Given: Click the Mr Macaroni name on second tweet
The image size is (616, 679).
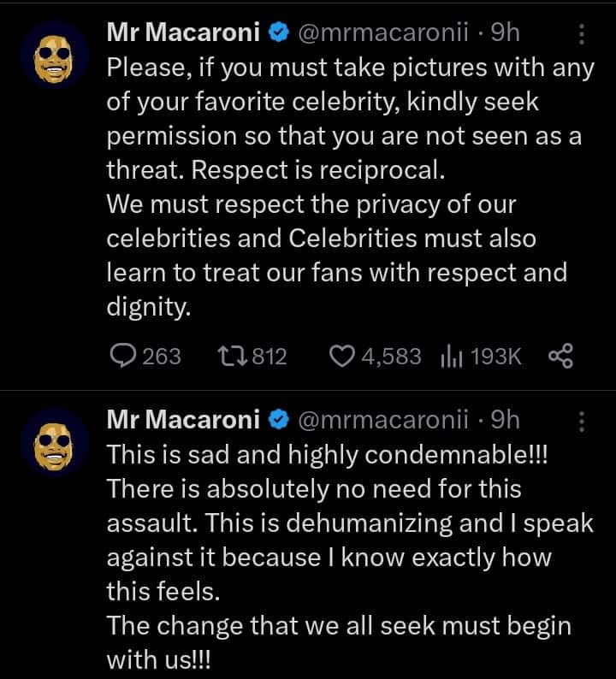Looking at the screenshot, I should coord(184,420).
